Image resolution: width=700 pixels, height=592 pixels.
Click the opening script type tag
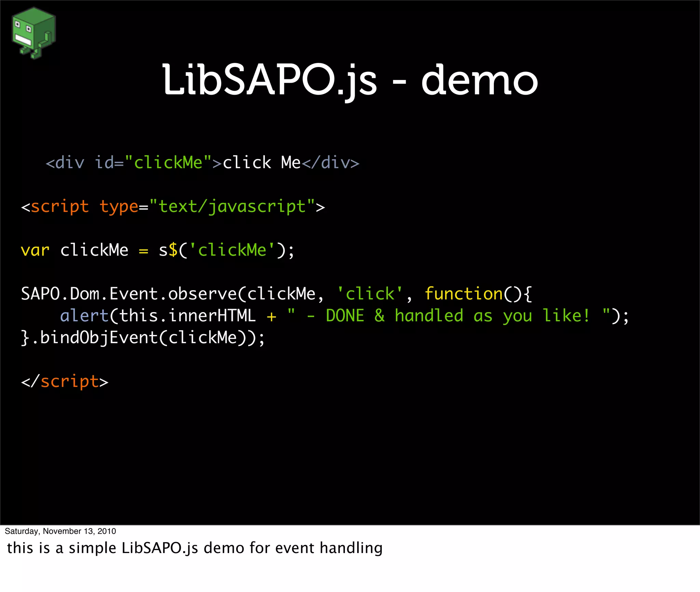[173, 207]
